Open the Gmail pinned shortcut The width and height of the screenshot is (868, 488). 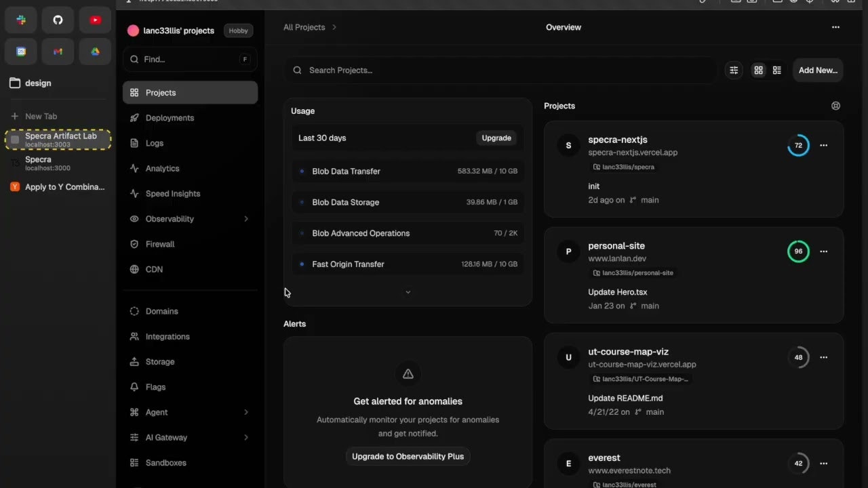[x=58, y=52]
